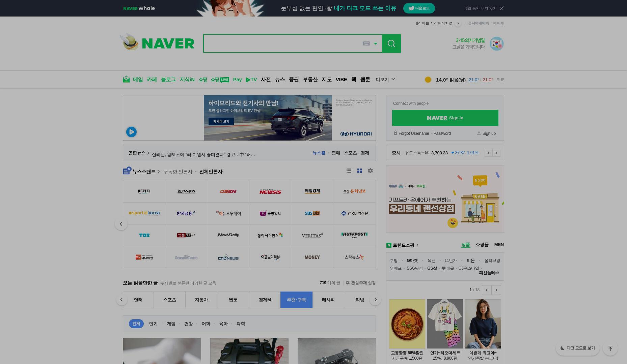The height and width of the screenshot is (364, 627).
Task: Open the TV play icon link
Action: click(x=251, y=80)
